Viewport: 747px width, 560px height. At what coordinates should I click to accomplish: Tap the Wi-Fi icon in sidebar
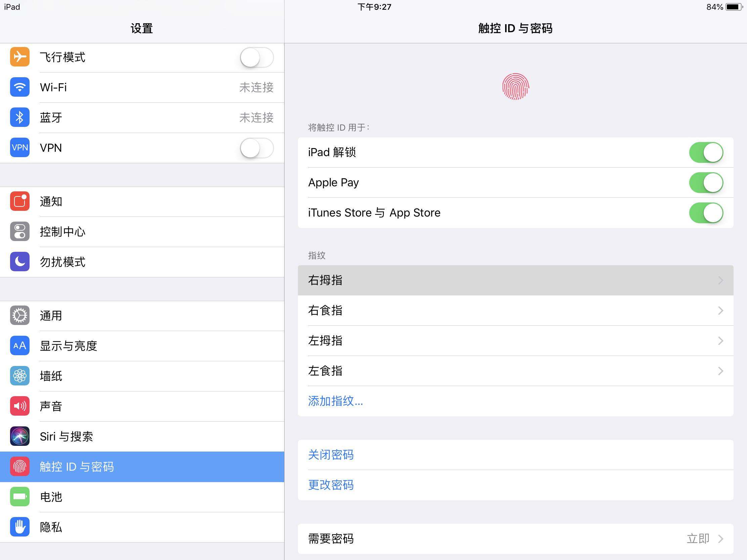pyautogui.click(x=19, y=87)
